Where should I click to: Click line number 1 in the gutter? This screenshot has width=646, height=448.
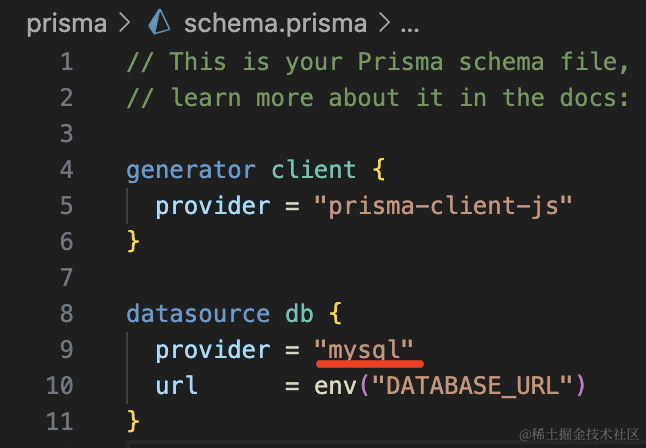pos(66,62)
